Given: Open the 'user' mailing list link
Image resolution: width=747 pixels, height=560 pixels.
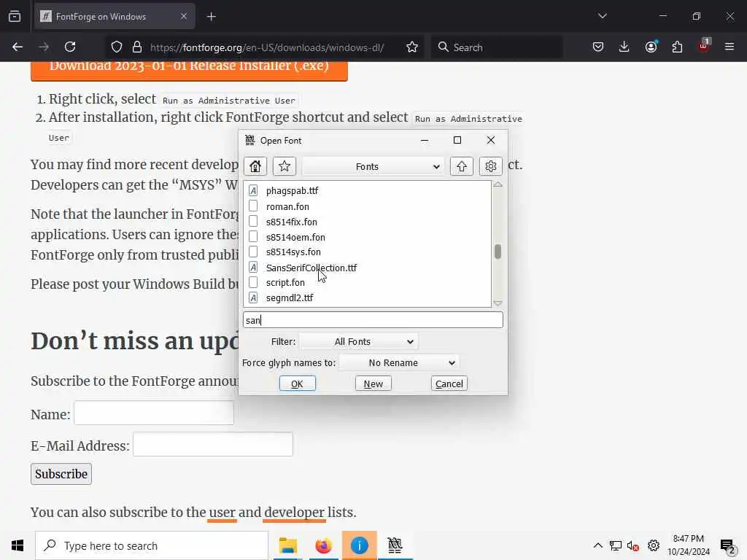Looking at the screenshot, I should click(222, 513).
